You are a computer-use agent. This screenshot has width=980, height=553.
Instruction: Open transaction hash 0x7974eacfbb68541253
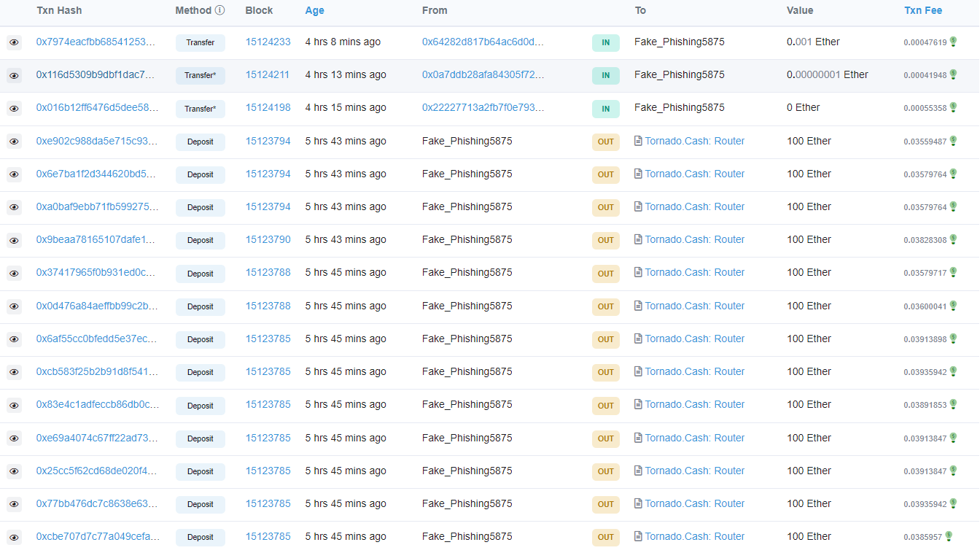[96, 42]
